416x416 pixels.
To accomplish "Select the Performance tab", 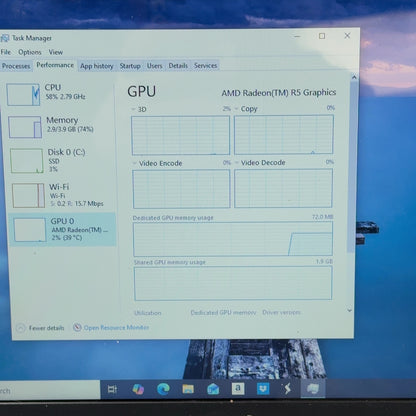I will pos(55,65).
